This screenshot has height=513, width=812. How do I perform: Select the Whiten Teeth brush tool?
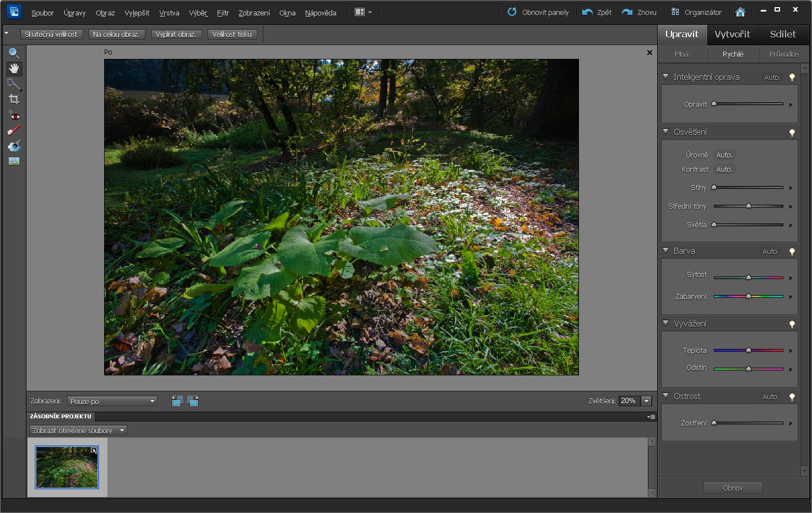point(14,130)
